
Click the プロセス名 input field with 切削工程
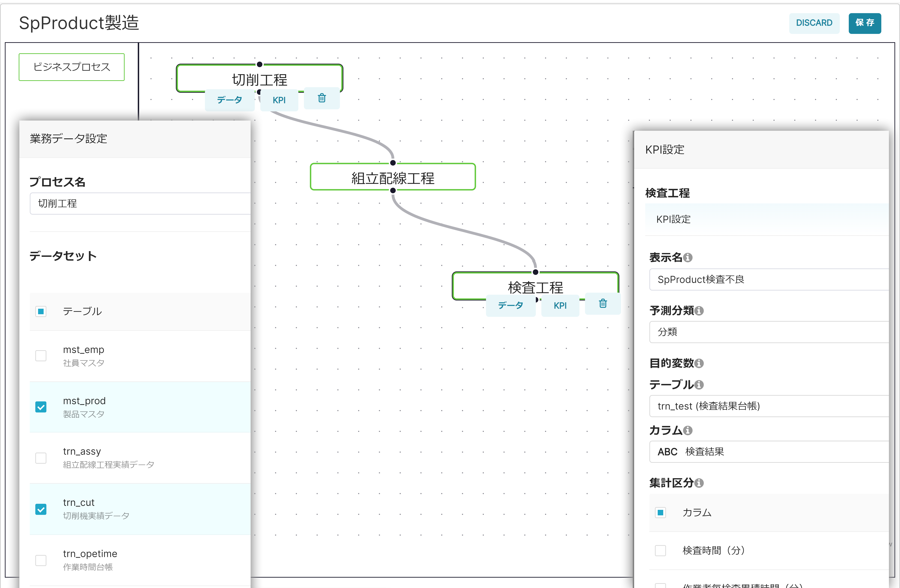(140, 204)
